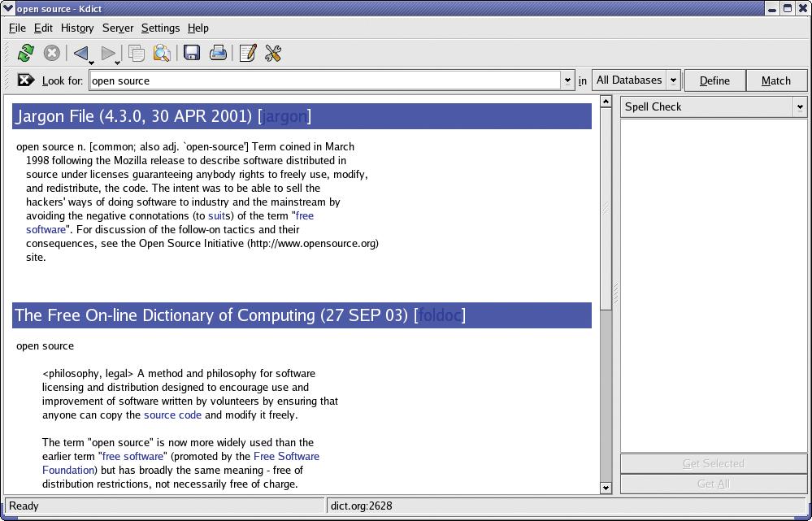Image resolution: width=812 pixels, height=521 pixels.
Task: Click the vertical scrollbar thumb
Action: (x=606, y=209)
